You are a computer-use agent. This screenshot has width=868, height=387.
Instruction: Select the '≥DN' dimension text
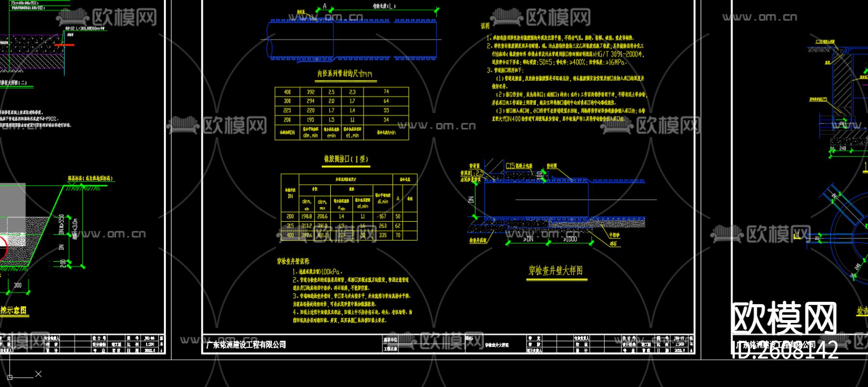point(529,239)
